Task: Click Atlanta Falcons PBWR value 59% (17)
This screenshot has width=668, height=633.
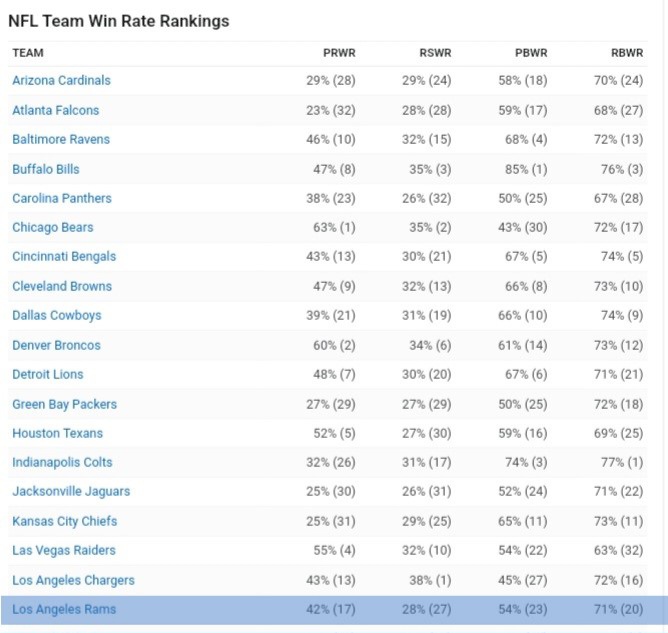Action: (523, 110)
